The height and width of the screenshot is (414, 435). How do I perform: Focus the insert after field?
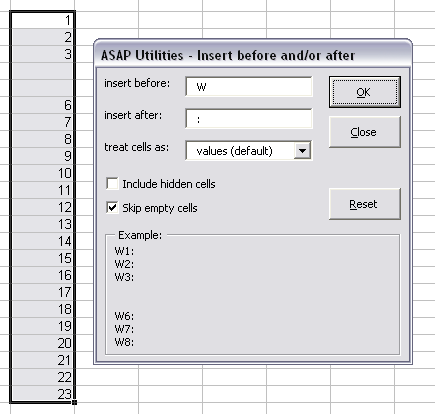pos(249,119)
